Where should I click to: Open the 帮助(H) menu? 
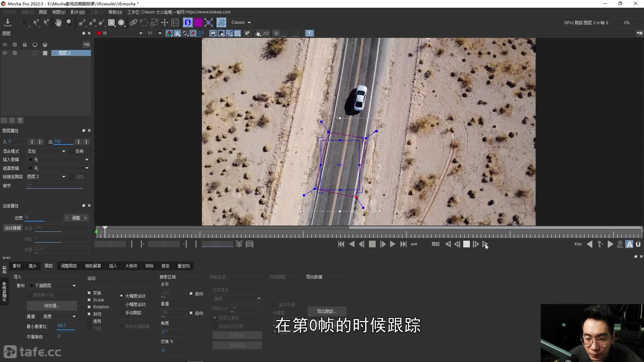(115, 12)
